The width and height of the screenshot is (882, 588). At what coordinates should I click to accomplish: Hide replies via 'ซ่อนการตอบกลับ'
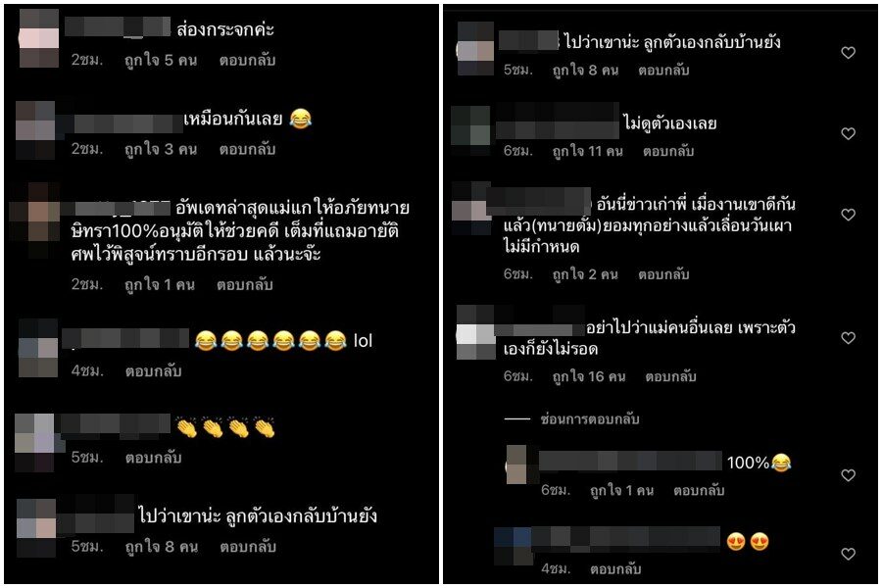[x=590, y=418]
